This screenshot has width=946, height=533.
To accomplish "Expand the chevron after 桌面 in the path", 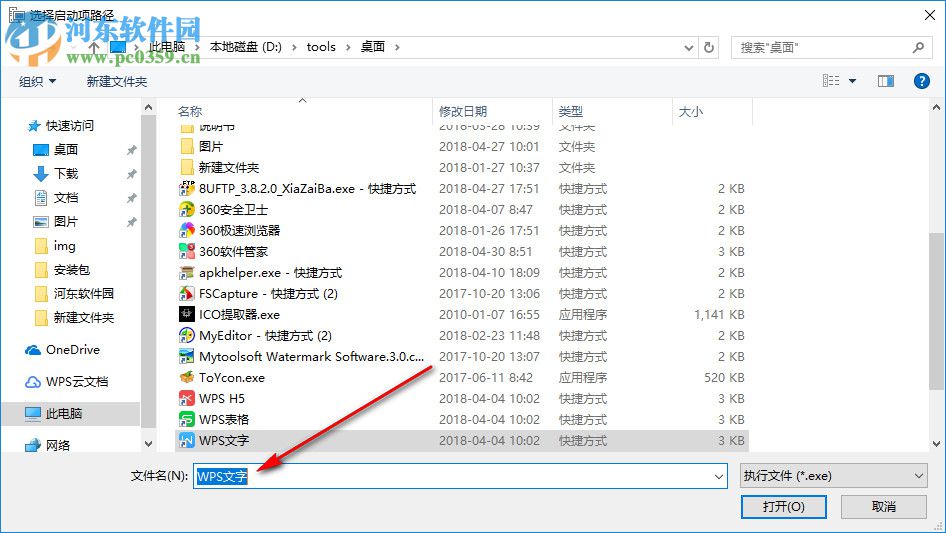I will 397,47.
